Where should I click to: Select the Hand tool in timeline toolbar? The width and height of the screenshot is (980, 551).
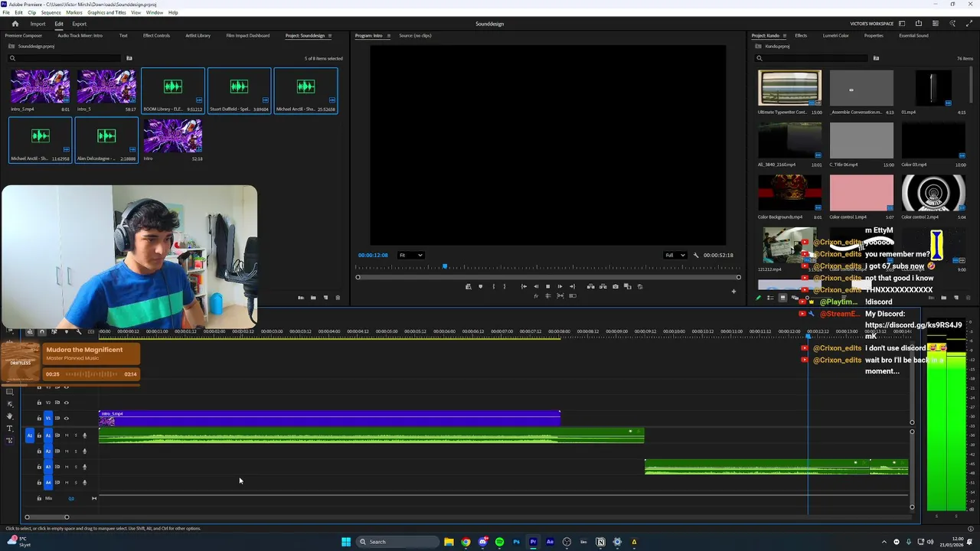click(10, 416)
